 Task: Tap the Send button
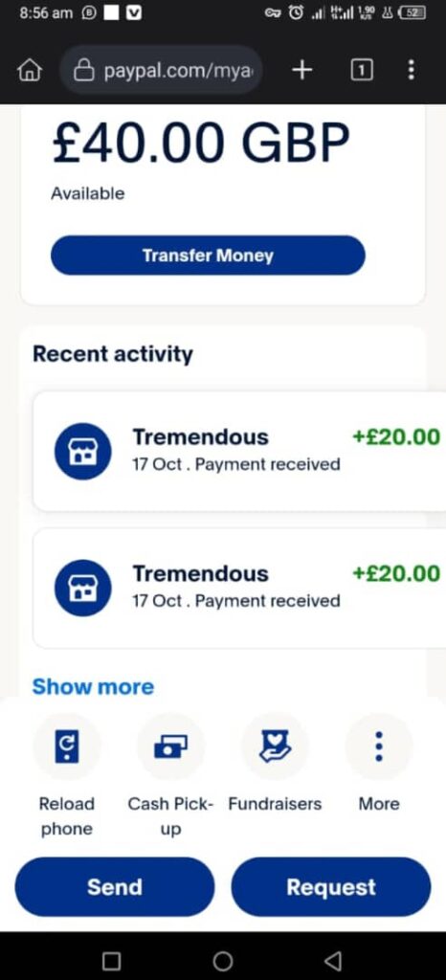coord(115,887)
